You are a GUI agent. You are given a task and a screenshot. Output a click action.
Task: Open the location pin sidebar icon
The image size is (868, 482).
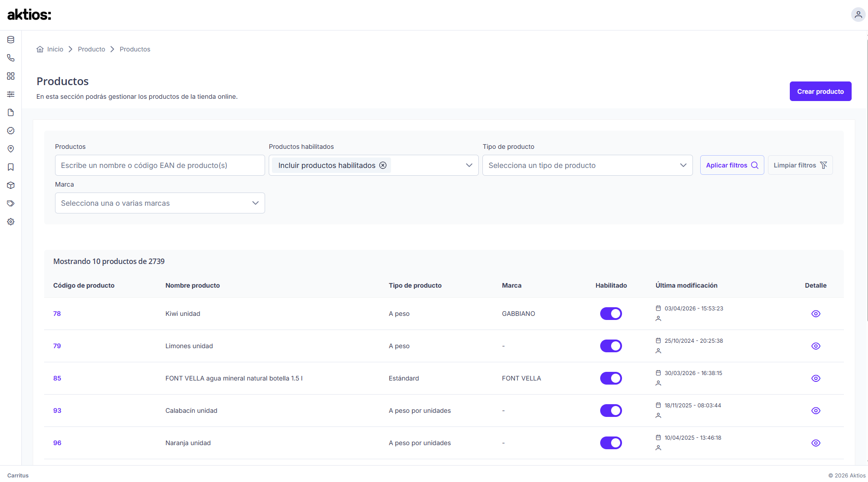coord(11,149)
